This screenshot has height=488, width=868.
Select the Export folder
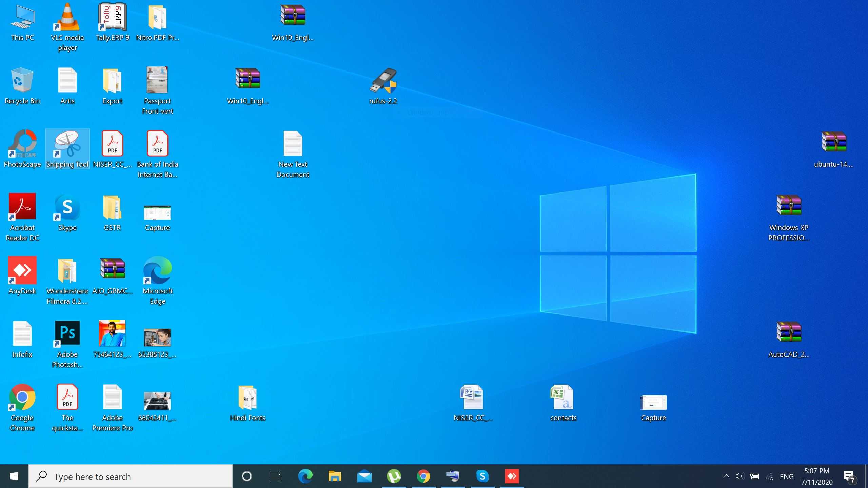click(x=112, y=86)
